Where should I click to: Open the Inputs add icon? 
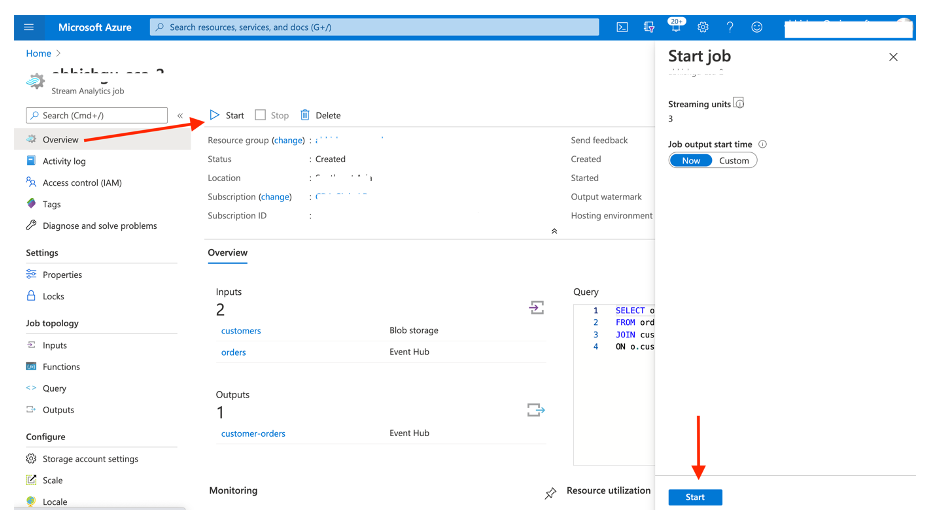click(536, 307)
